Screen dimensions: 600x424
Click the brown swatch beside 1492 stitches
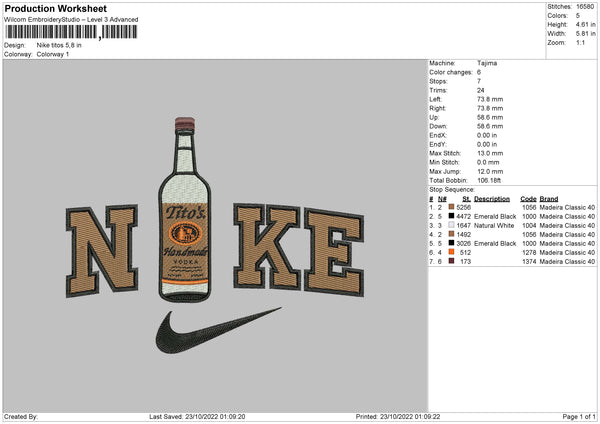(451, 234)
